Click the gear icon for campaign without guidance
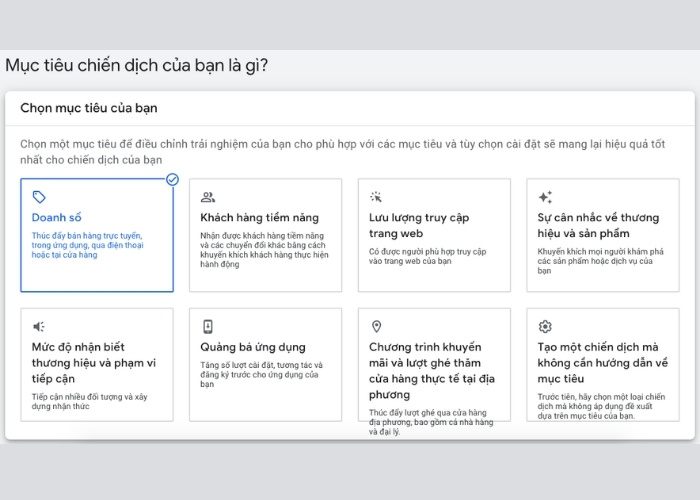 click(545, 326)
